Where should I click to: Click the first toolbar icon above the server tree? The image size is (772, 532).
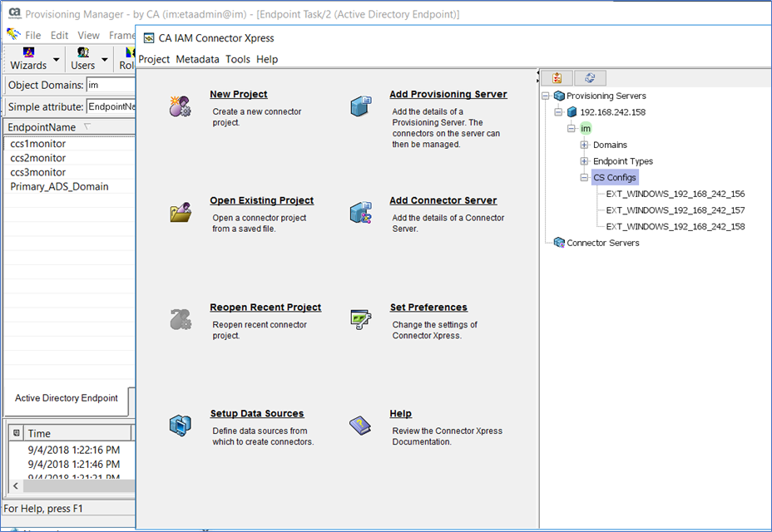[x=557, y=78]
